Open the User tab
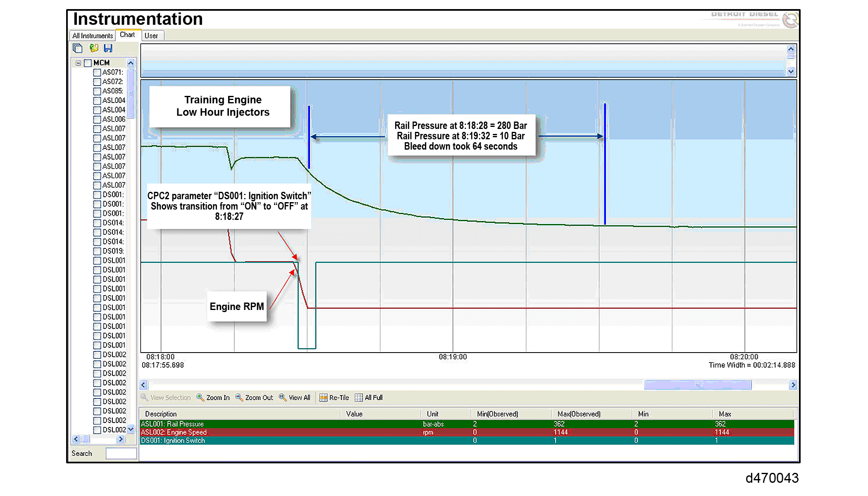The width and height of the screenshot is (868, 496). (x=151, y=36)
